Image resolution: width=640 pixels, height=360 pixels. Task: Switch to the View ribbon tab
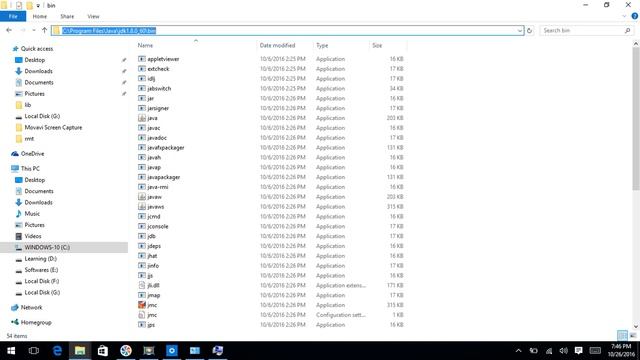point(93,16)
